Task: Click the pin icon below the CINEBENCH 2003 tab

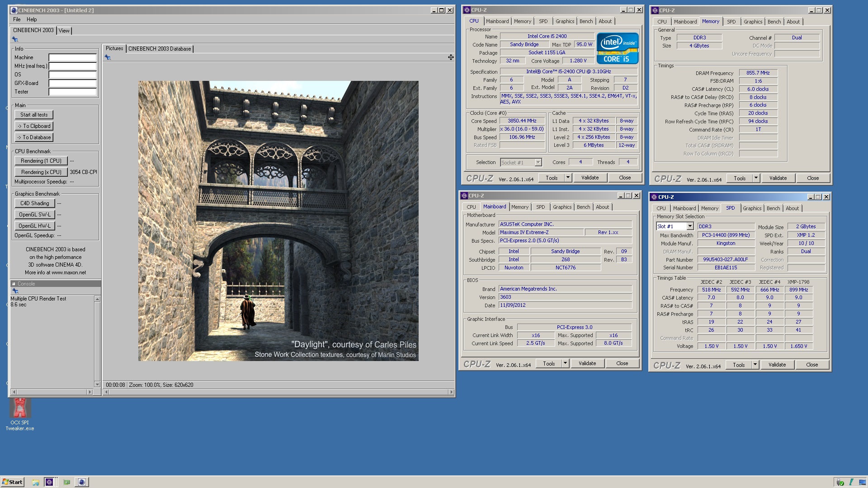Action: click(15, 39)
